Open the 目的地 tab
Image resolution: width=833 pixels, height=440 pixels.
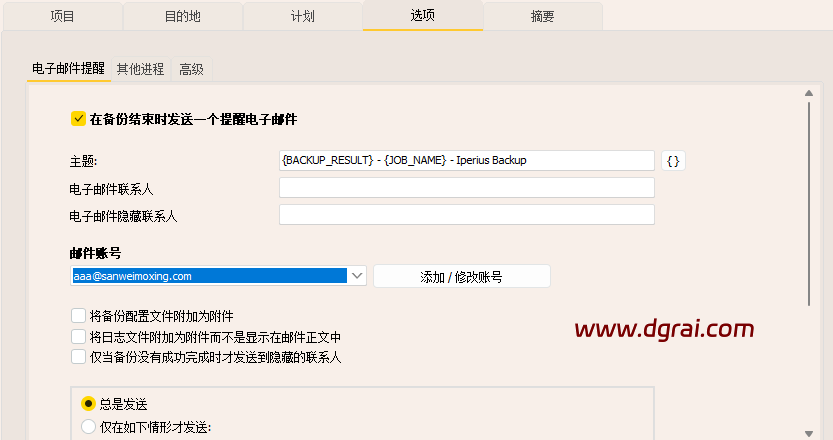(182, 16)
